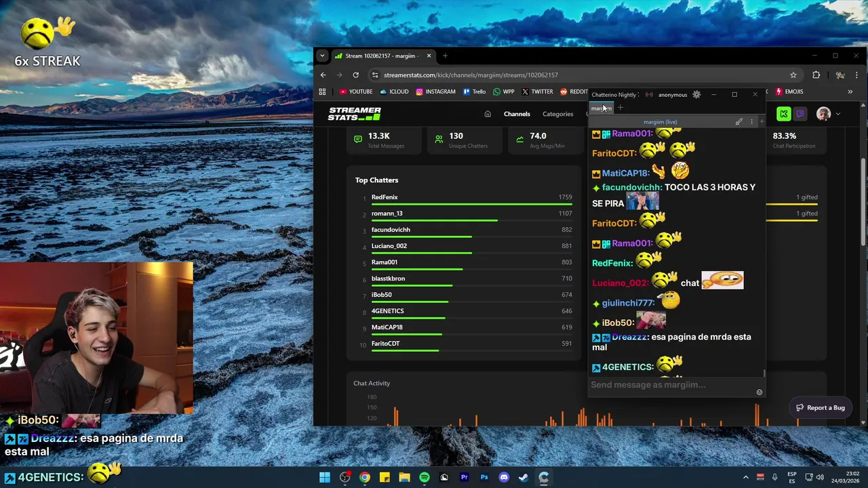Click RedFenix in Top Chatters list
The height and width of the screenshot is (488, 868).
[384, 197]
